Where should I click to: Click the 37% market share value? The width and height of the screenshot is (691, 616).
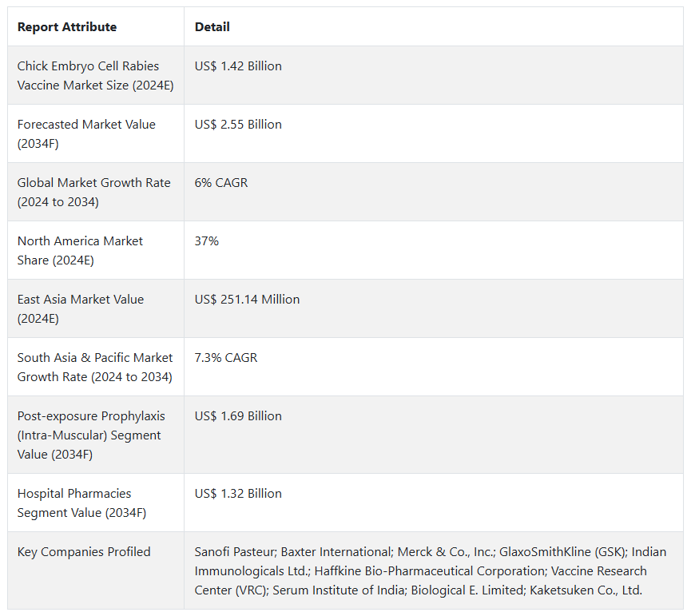pyautogui.click(x=207, y=241)
